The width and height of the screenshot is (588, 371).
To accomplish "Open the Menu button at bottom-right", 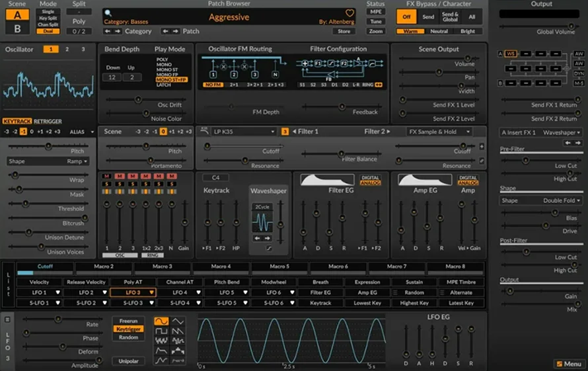I will click(x=568, y=364).
